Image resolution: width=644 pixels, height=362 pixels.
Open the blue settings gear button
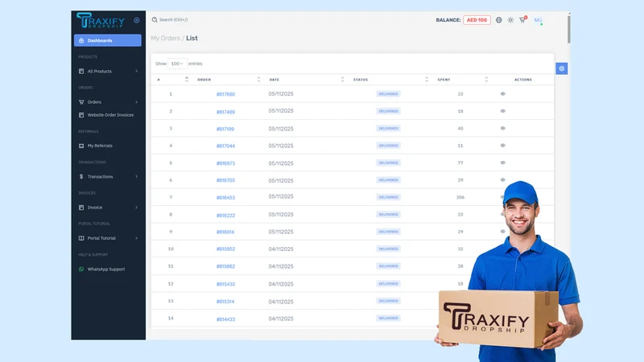(561, 68)
